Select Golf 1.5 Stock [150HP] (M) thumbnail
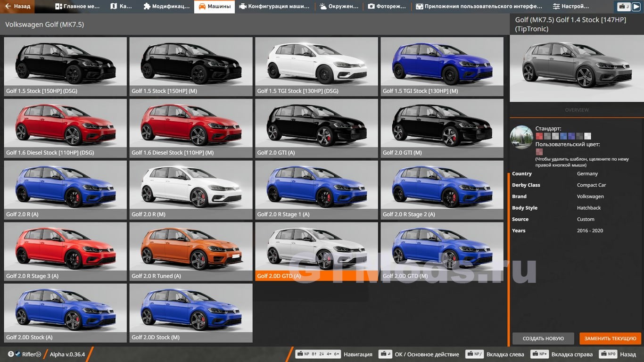Screen dimensions: 644x362 tap(191, 66)
